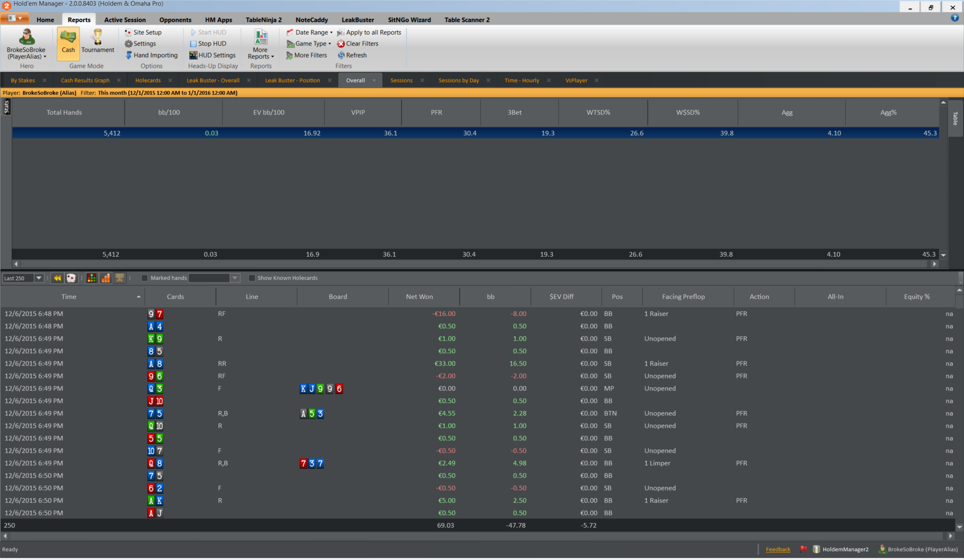Open the LeakBuster ribbon tab
Image resolution: width=964 pixels, height=560 pixels.
[358, 20]
